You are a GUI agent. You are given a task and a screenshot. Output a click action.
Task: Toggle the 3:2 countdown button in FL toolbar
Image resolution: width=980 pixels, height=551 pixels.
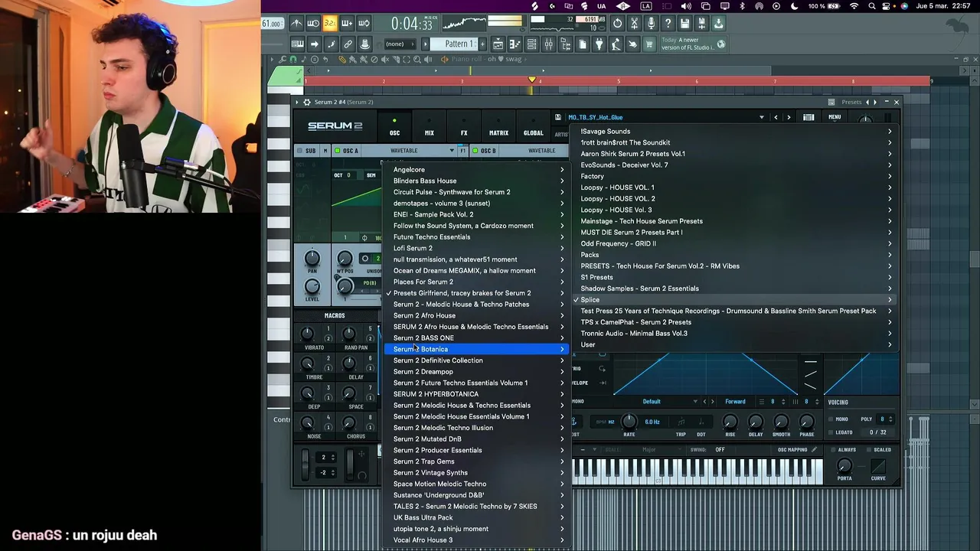[x=329, y=23]
